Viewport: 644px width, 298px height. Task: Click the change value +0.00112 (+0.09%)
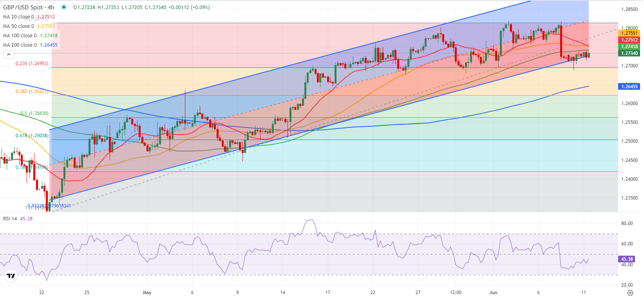(x=189, y=7)
